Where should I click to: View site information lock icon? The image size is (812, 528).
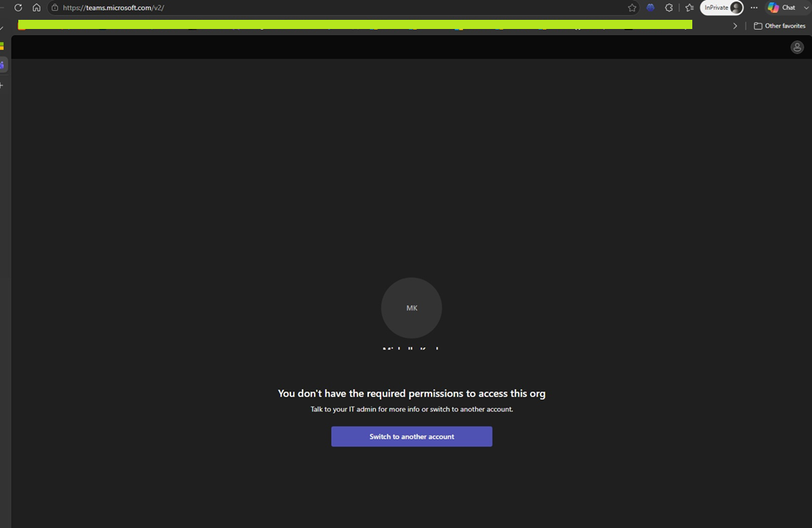pyautogui.click(x=55, y=8)
